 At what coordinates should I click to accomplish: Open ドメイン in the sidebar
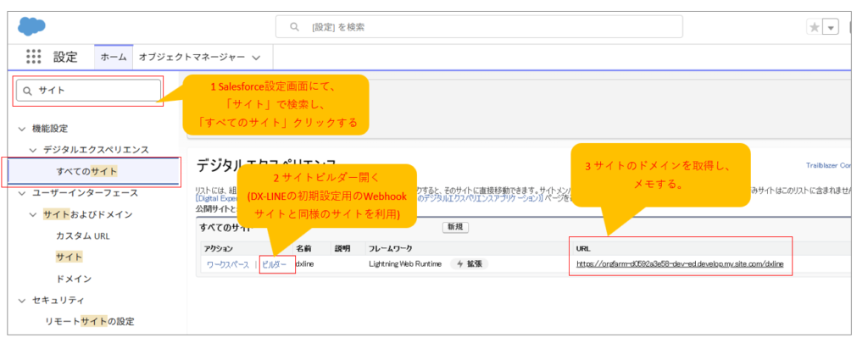click(x=74, y=279)
